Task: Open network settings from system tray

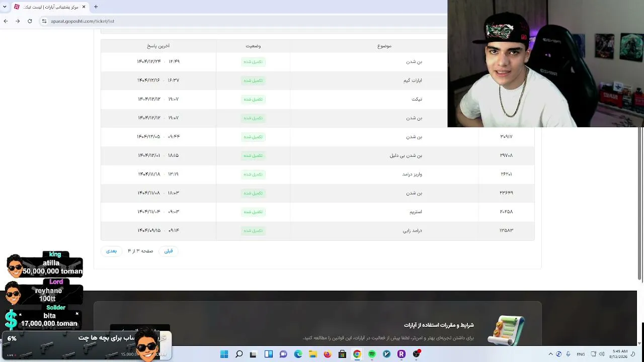Action: [x=594, y=354]
